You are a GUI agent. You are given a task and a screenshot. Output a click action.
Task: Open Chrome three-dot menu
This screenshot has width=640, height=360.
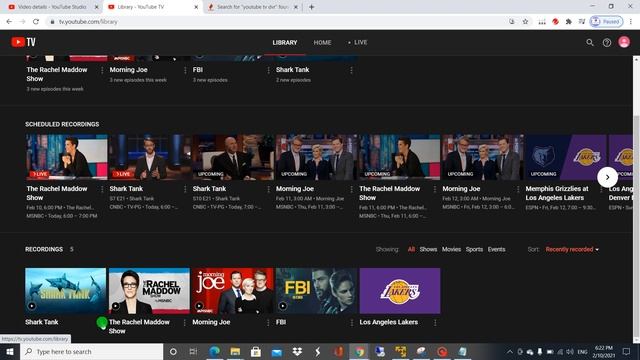(631, 22)
